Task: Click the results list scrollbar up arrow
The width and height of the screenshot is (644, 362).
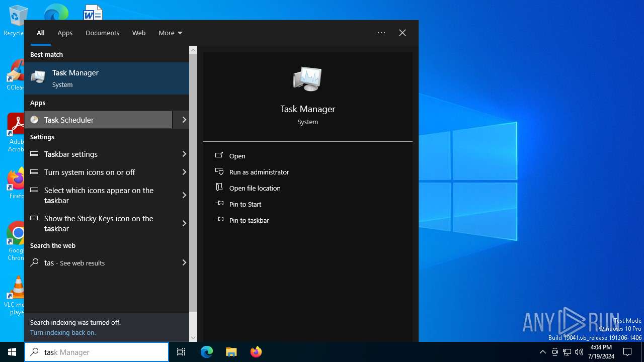Action: point(193,50)
